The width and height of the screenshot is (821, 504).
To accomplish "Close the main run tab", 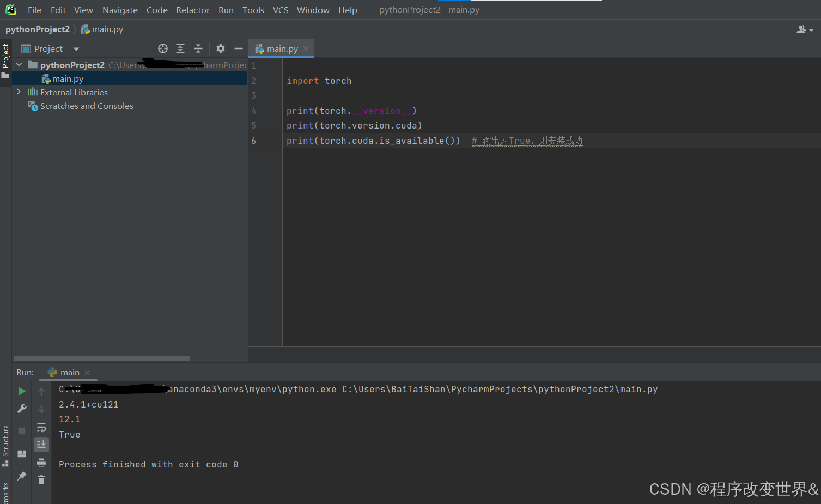I will coord(87,373).
